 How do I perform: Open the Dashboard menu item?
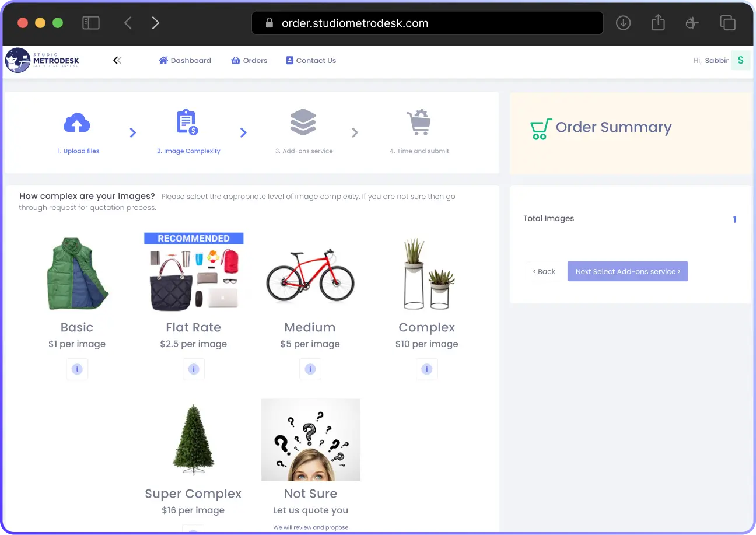(x=185, y=61)
